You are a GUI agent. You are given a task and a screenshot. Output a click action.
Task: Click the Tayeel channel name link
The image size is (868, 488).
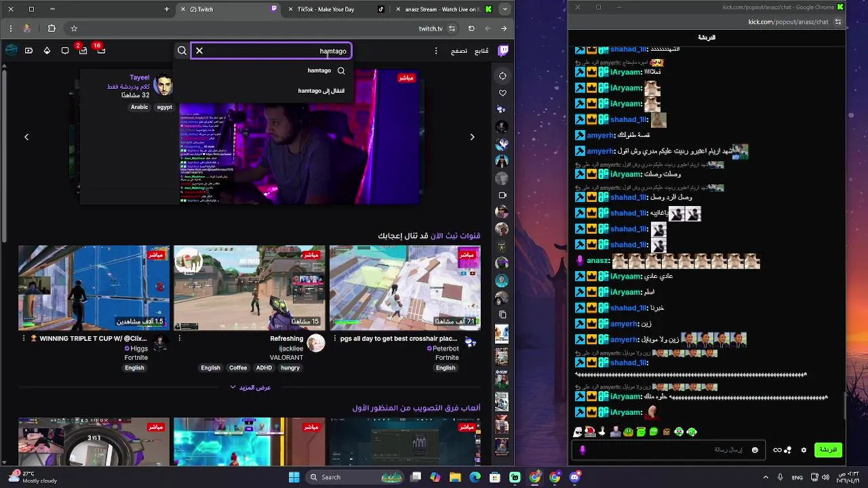click(140, 77)
